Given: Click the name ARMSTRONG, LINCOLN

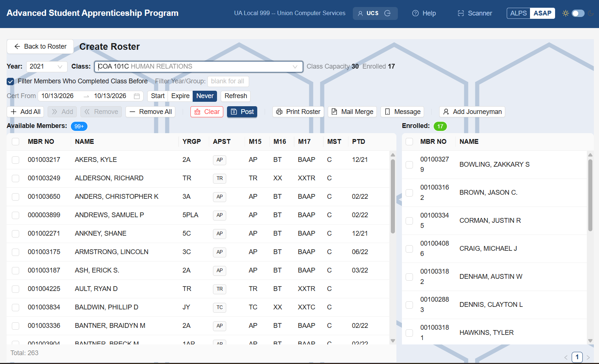Looking at the screenshot, I should click(111, 252).
